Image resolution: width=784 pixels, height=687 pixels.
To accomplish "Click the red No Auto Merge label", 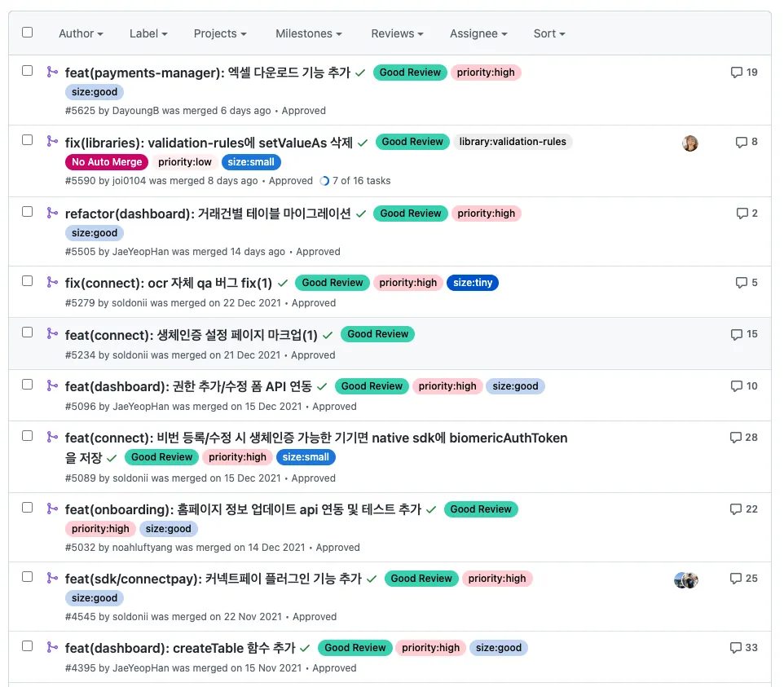I will 107,162.
